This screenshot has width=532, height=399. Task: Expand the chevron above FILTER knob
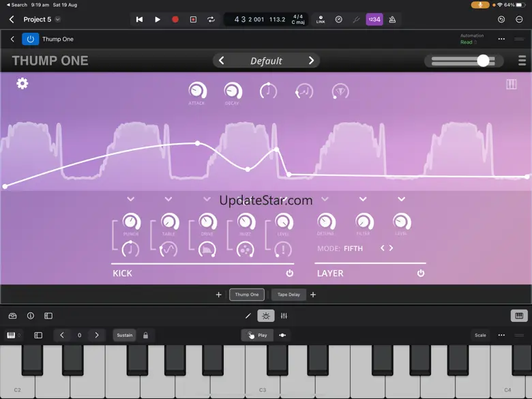363,199
